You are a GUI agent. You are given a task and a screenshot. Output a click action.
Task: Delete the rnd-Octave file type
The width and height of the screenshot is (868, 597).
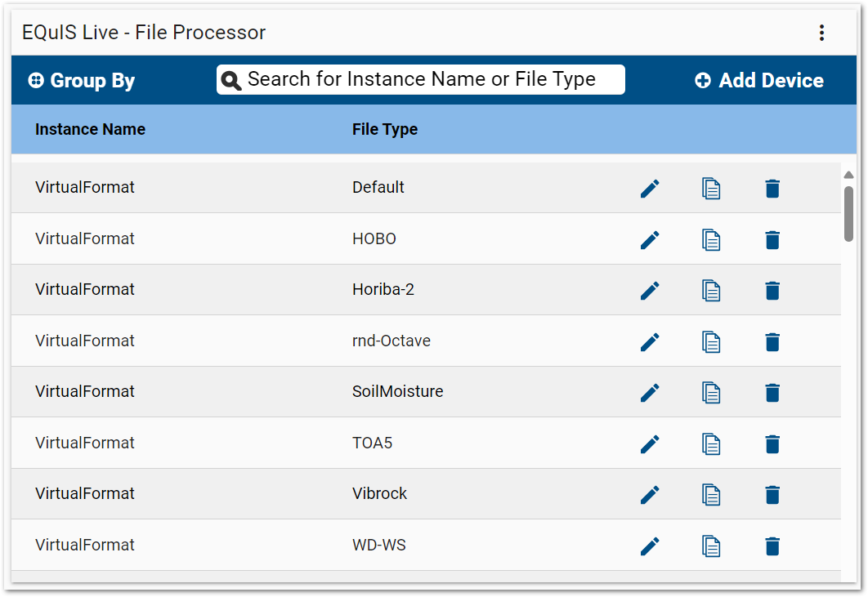coord(772,341)
